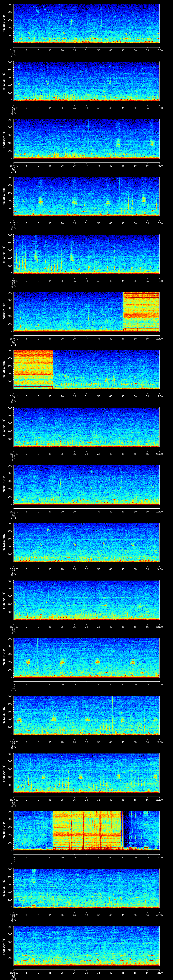Click the 'Frequency (Hz)' axis label of the 3:14:00 panel
173x980 pixels.
[4, 24]
